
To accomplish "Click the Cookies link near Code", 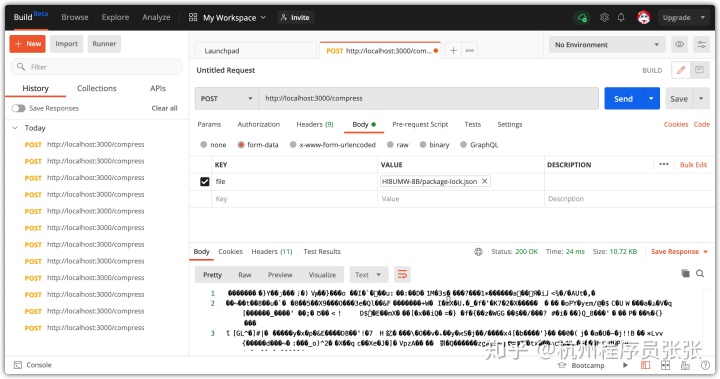I will click(675, 124).
